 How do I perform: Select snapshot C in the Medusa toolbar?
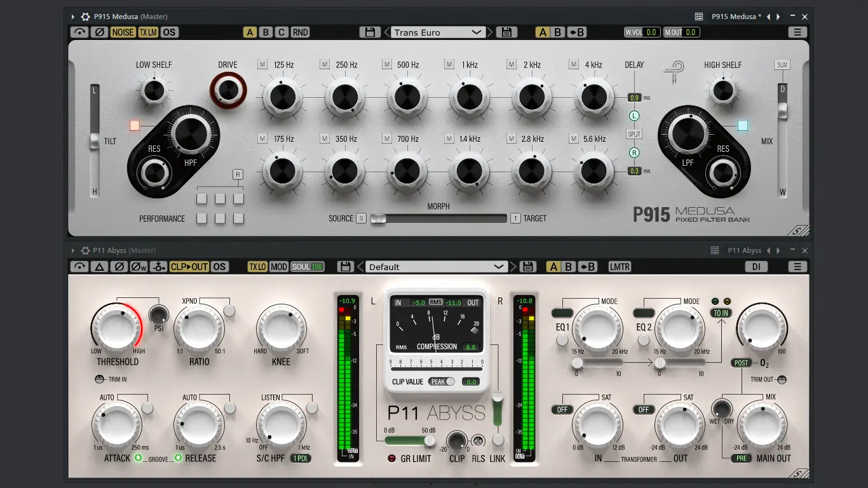click(x=281, y=32)
